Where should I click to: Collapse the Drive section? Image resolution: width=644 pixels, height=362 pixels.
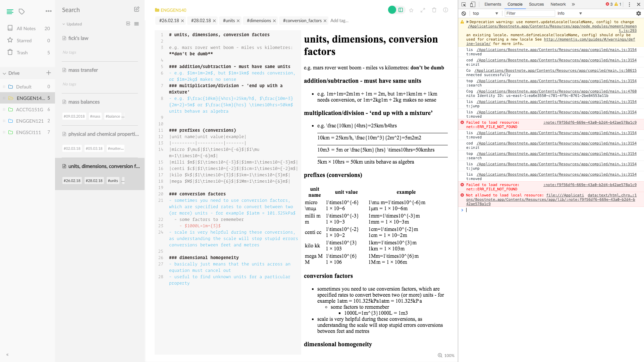tap(4, 73)
